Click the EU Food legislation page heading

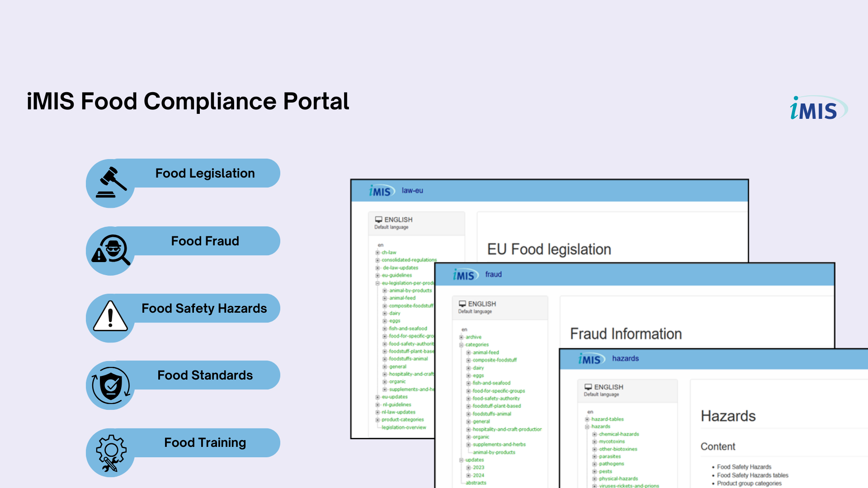click(549, 249)
